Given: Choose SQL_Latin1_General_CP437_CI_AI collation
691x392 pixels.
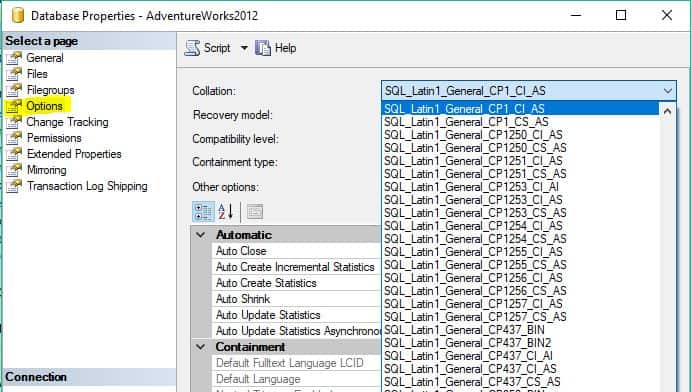Looking at the screenshot, I should pos(520,355).
